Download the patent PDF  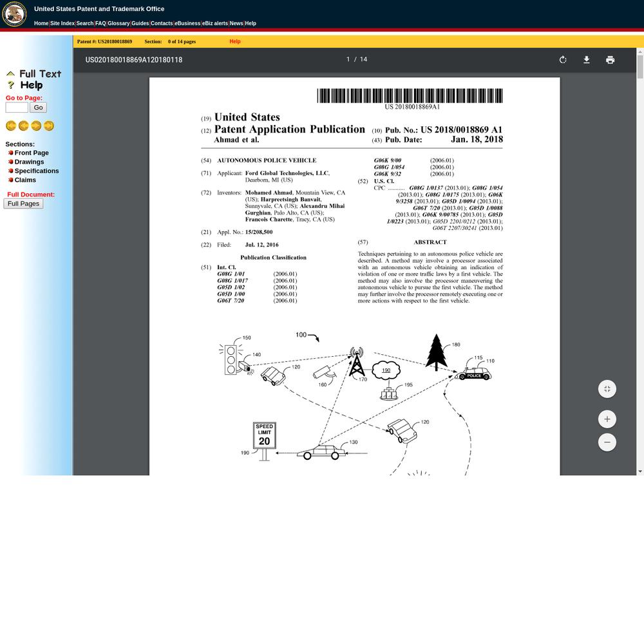pyautogui.click(x=587, y=60)
